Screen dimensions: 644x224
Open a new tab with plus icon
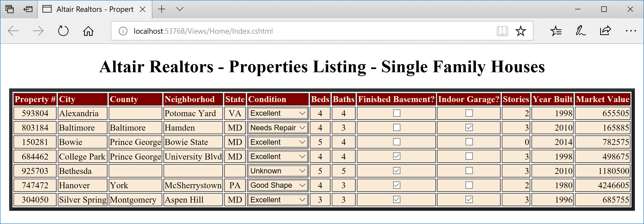coord(162,9)
